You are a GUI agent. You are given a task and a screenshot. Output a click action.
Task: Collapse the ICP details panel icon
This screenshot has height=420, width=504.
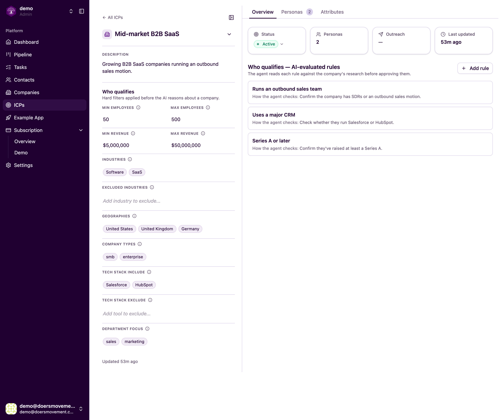[x=231, y=17]
